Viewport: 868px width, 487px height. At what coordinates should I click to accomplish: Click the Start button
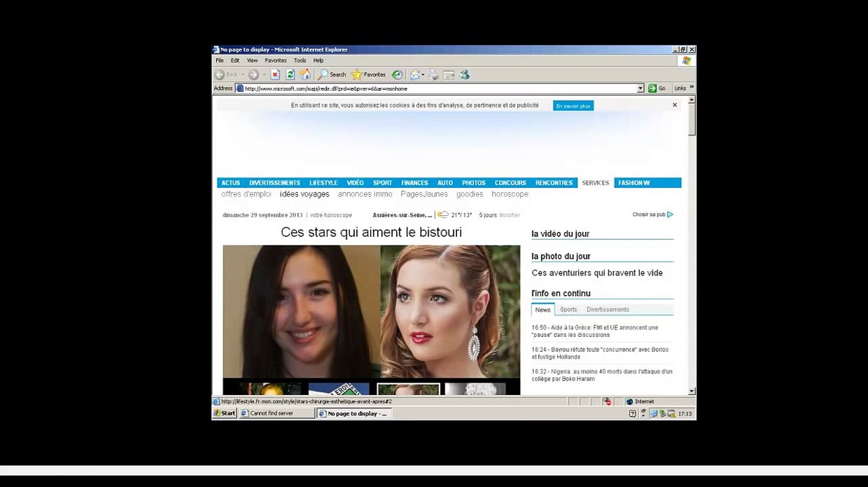225,413
